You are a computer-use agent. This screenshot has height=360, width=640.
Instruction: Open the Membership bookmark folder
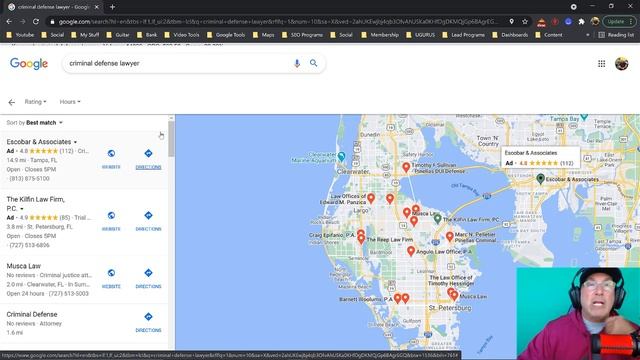(380, 35)
